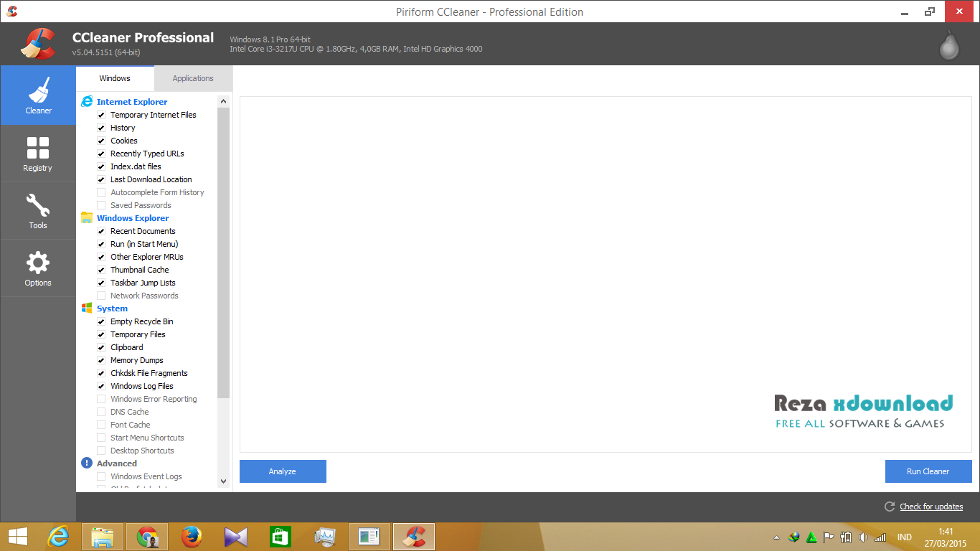The width and height of the screenshot is (980, 551).
Task: Select the Windows Explorer heading
Action: (x=133, y=218)
